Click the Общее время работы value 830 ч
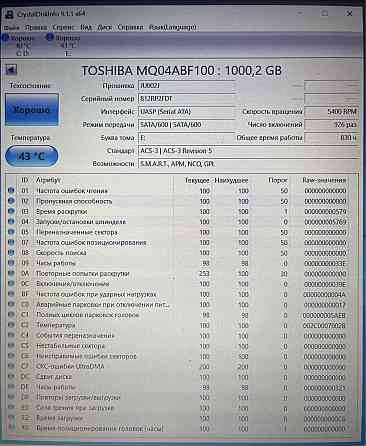366x446 pixels. click(x=332, y=138)
